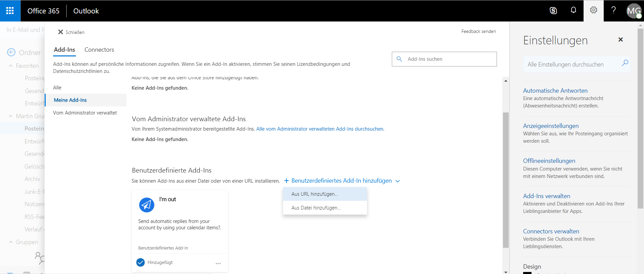Select Vom Administrator verwaltet category
The width and height of the screenshot is (644, 274).
coord(85,113)
